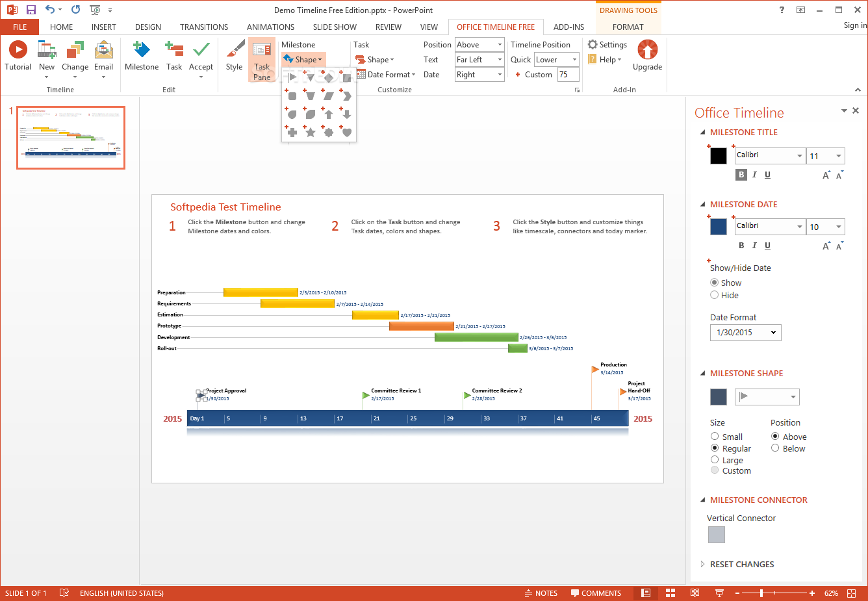Expand the RESET CHANGES section

(x=702, y=564)
